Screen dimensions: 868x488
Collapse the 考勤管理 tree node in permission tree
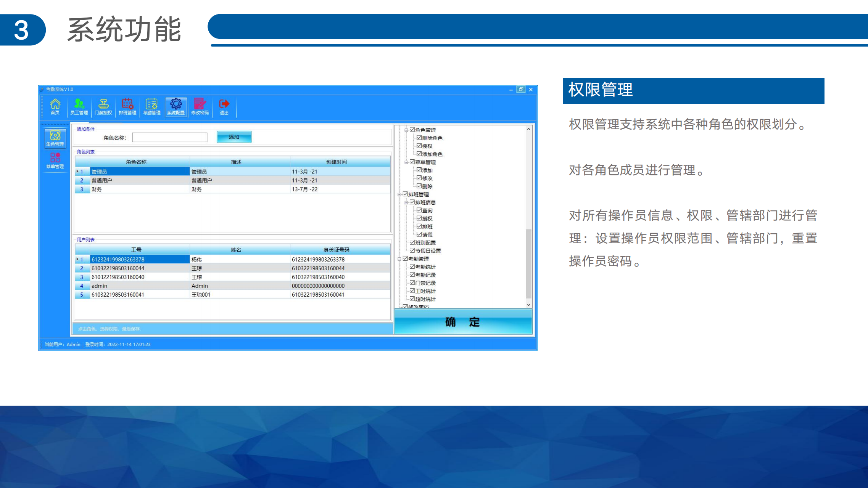(399, 259)
